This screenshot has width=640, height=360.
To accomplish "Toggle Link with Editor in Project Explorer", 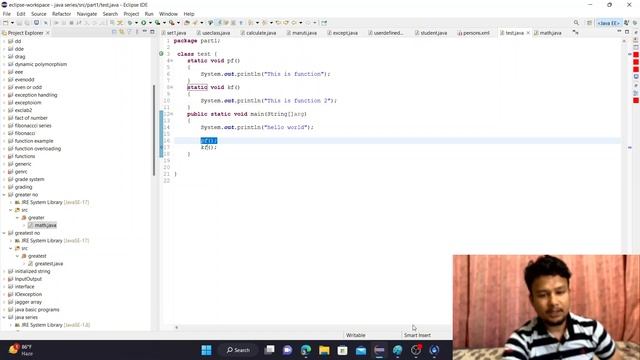I will (x=122, y=32).
